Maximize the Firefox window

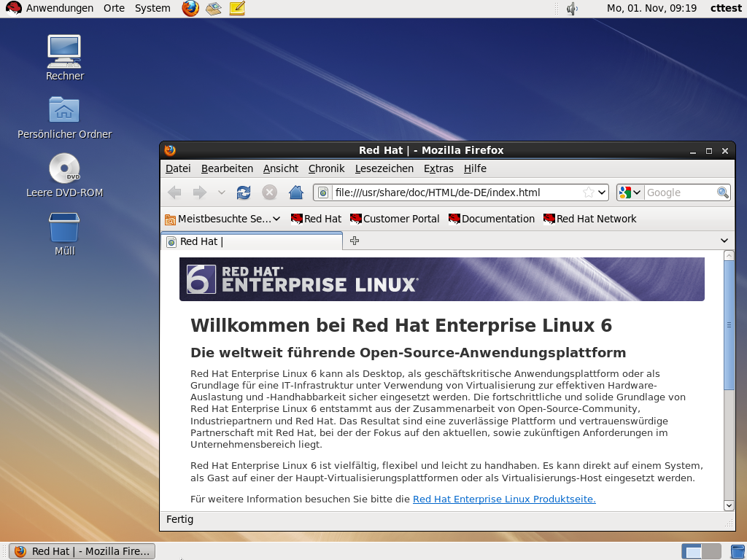click(709, 151)
